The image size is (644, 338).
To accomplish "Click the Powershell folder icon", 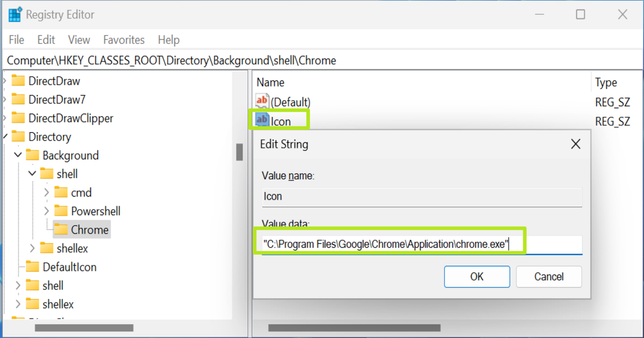I will click(61, 211).
